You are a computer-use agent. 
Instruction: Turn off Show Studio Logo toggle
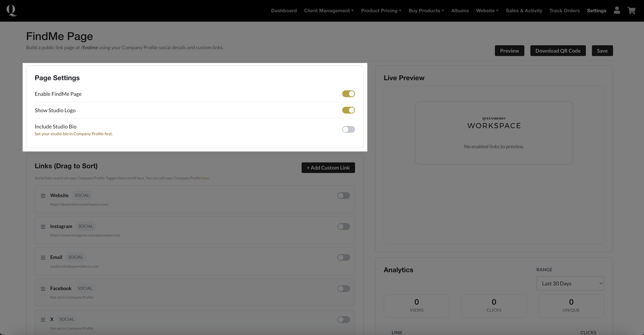(348, 110)
